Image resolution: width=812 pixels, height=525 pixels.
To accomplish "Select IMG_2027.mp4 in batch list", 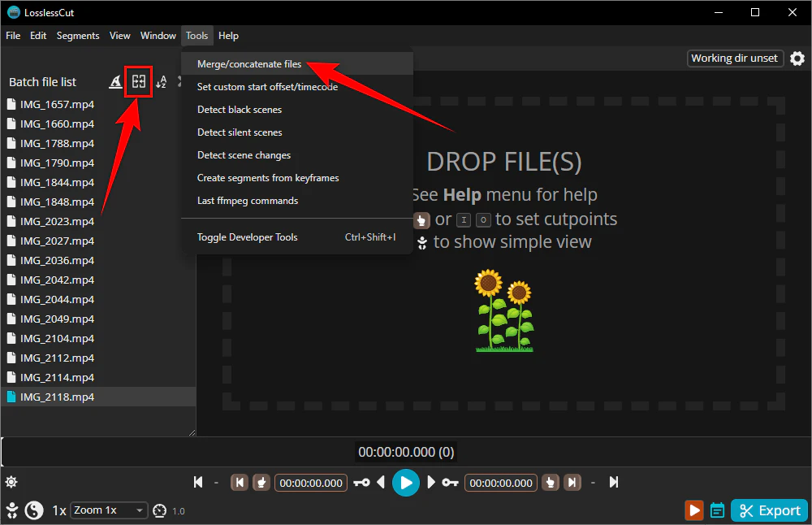I will point(98,241).
